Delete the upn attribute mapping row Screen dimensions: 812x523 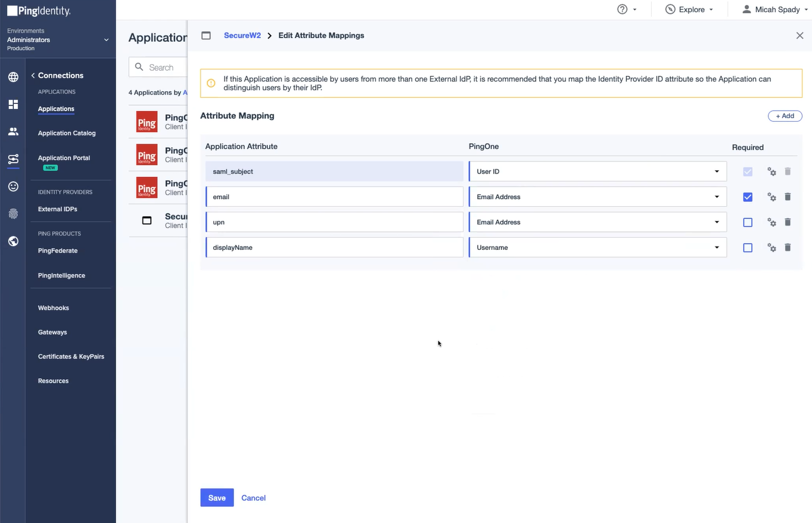click(x=788, y=222)
